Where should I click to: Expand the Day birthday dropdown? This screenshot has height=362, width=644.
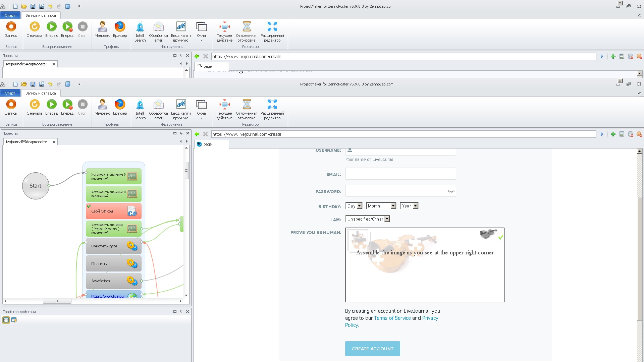[x=354, y=206]
